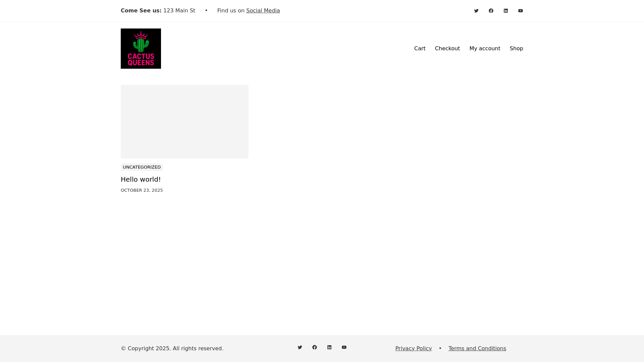Click the Cactus Queens logo
The height and width of the screenshot is (362, 644).
141,49
